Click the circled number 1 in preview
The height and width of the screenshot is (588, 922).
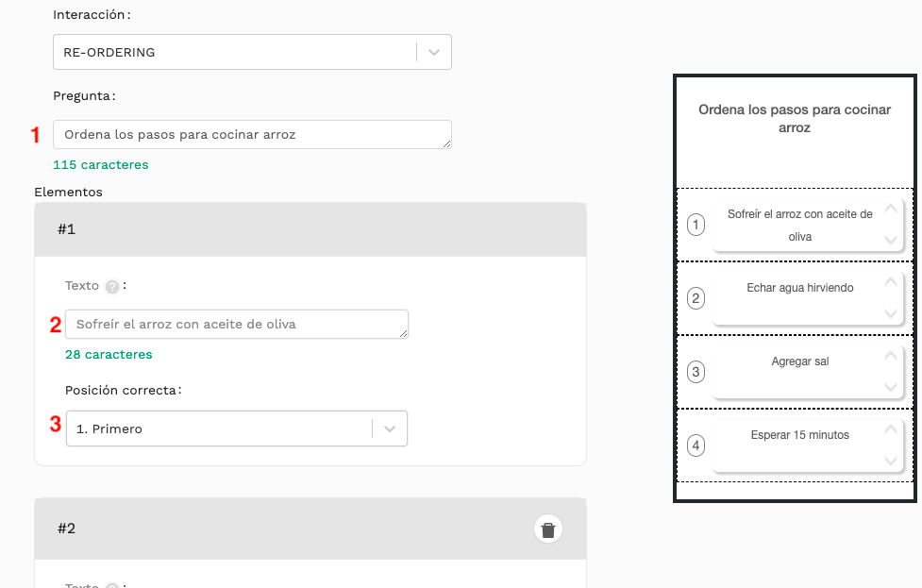pyautogui.click(x=696, y=225)
